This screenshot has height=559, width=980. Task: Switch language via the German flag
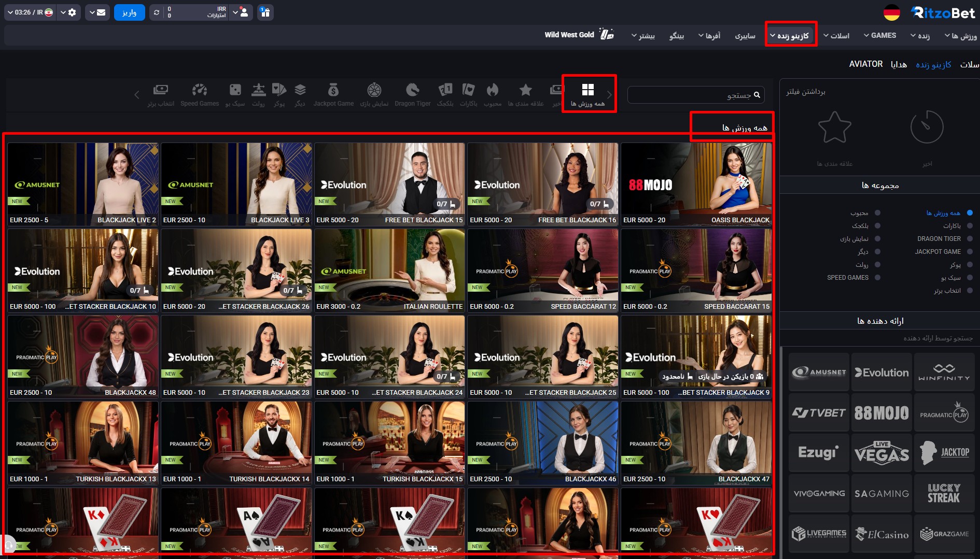pos(891,13)
